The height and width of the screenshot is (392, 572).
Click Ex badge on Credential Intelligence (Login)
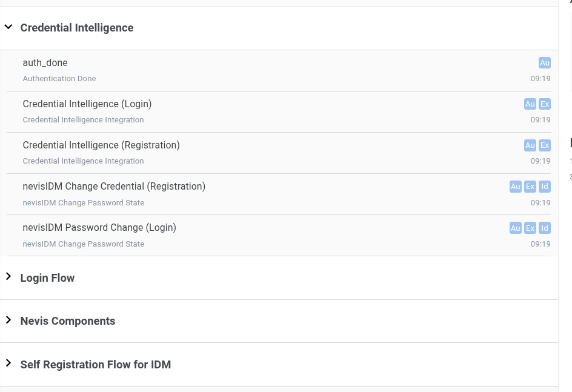[x=544, y=104]
